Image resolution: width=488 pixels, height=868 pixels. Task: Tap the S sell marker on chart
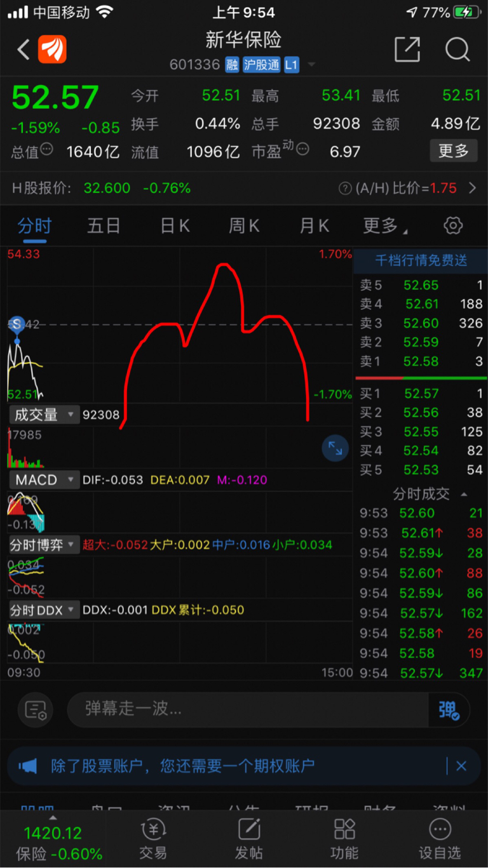tap(17, 324)
